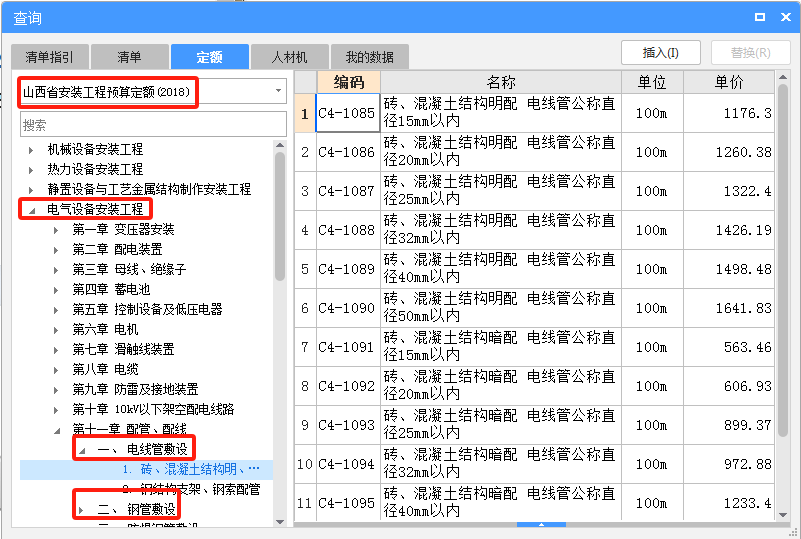The width and height of the screenshot is (801, 539).
Task: Click the bottom panel collapse arrow handle
Action: tap(541, 525)
